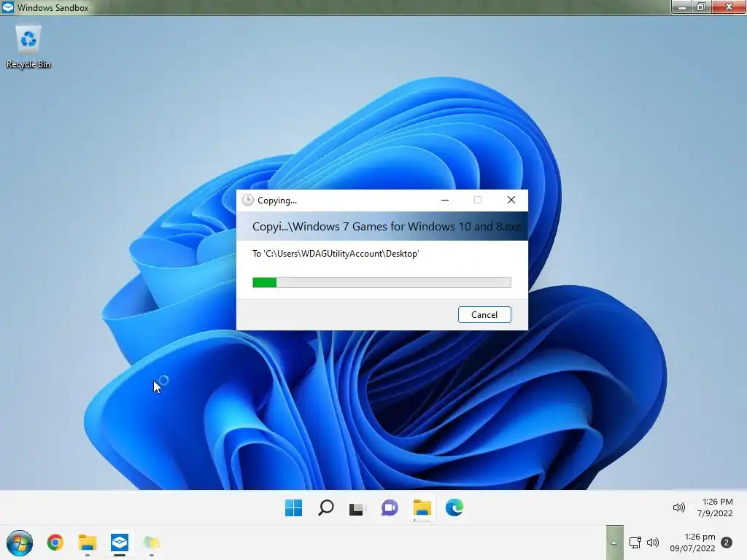Click the Windows Sandbox title icon
Image resolution: width=747 pixels, height=560 pixels.
(x=8, y=7)
